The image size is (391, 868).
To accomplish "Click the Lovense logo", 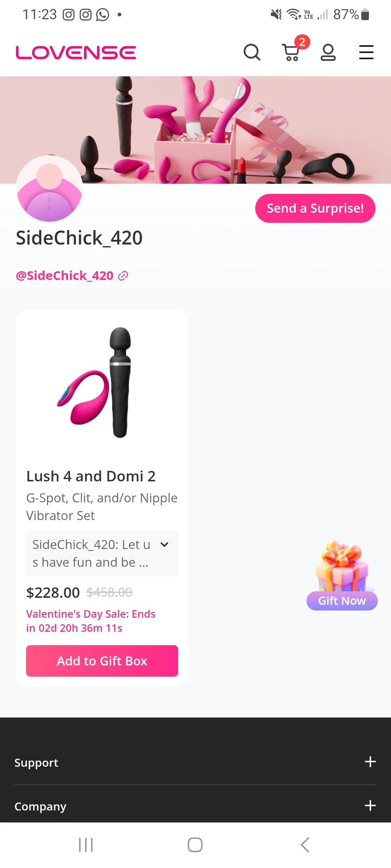I will point(76,53).
